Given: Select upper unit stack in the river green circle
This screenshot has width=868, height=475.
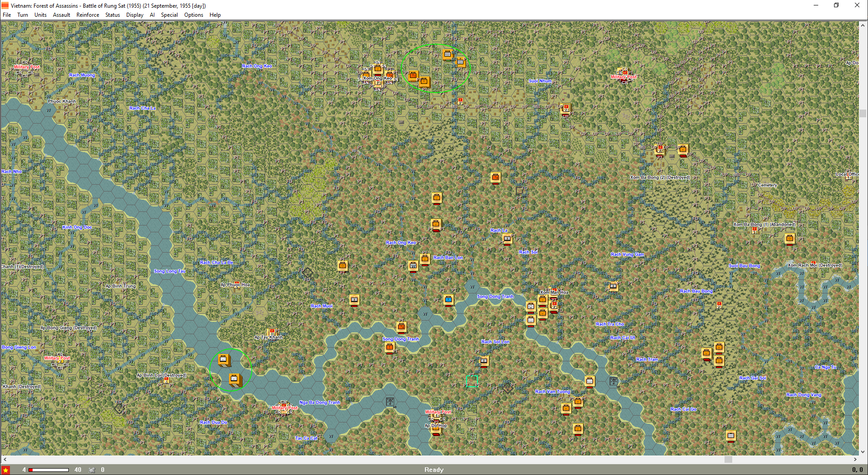Looking at the screenshot, I should point(224,360).
